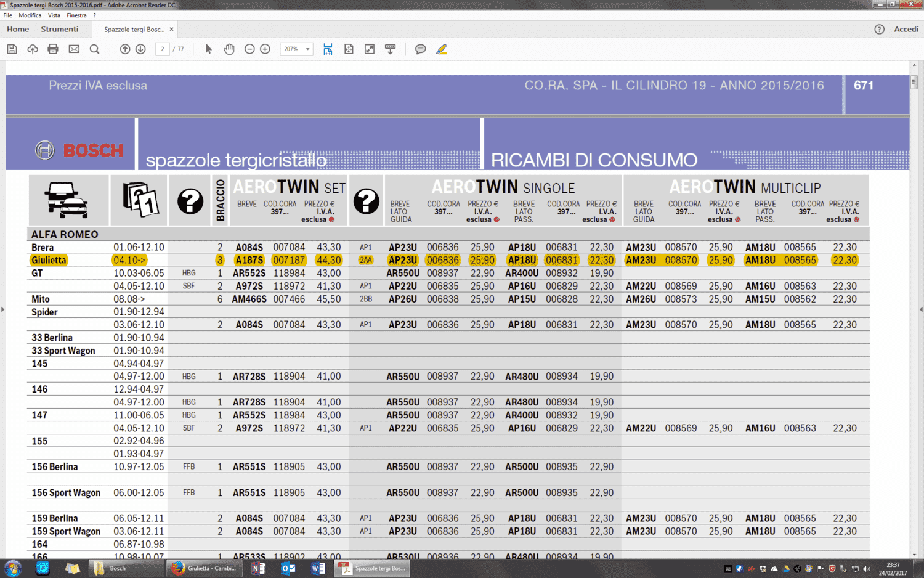The height and width of the screenshot is (578, 924).
Task: Click the highlighted 04.10-> date range
Action: click(129, 260)
